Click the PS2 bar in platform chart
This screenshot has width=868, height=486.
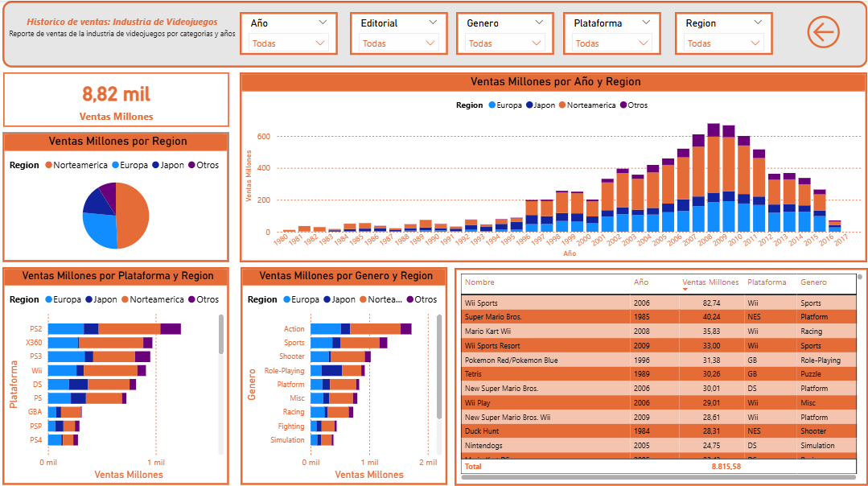pyautogui.click(x=113, y=328)
